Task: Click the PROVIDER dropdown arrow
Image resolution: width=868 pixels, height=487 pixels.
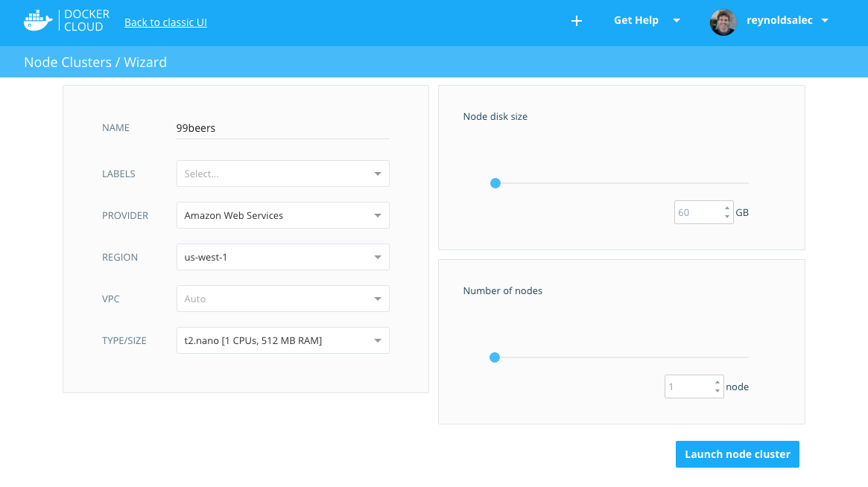Action: click(x=378, y=215)
